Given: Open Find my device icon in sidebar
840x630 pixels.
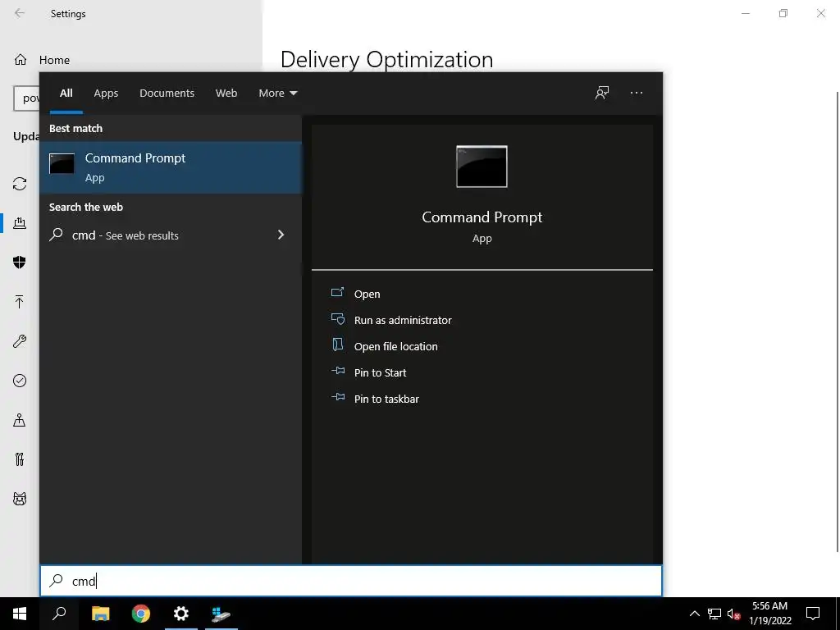Looking at the screenshot, I should [x=20, y=420].
